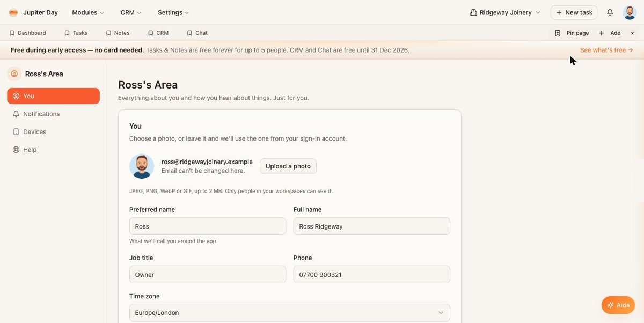Open the Aida assistant button
Viewport: 644px width, 323px height.
click(618, 305)
